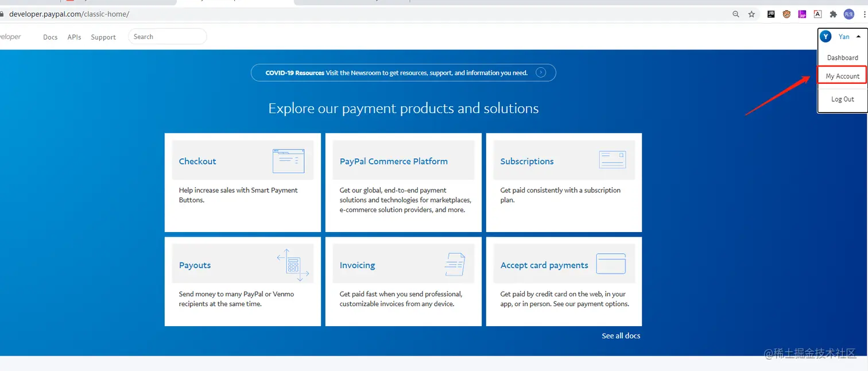Open the Checkout product link
Viewport: 868px width, 371px height.
click(197, 161)
